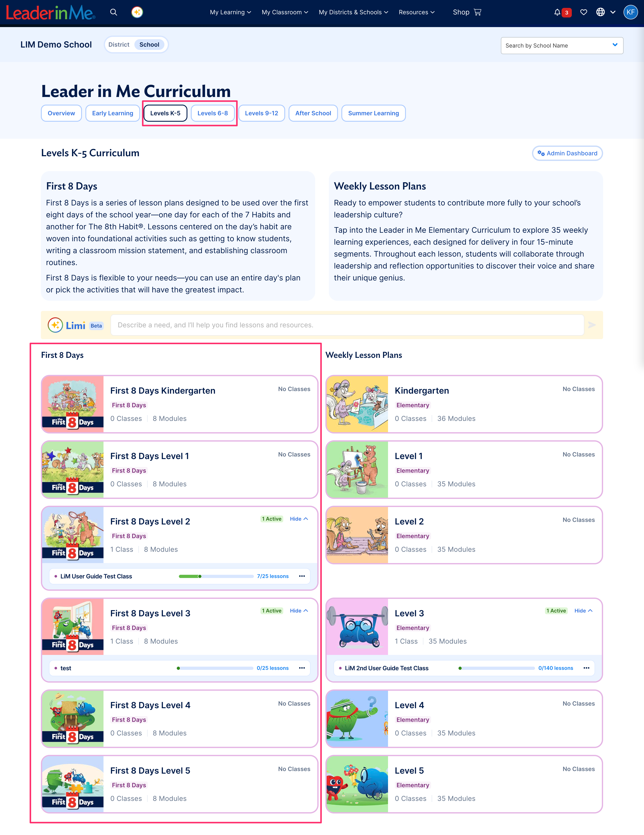Open the KF user avatar
The image size is (644, 835).
(630, 12)
